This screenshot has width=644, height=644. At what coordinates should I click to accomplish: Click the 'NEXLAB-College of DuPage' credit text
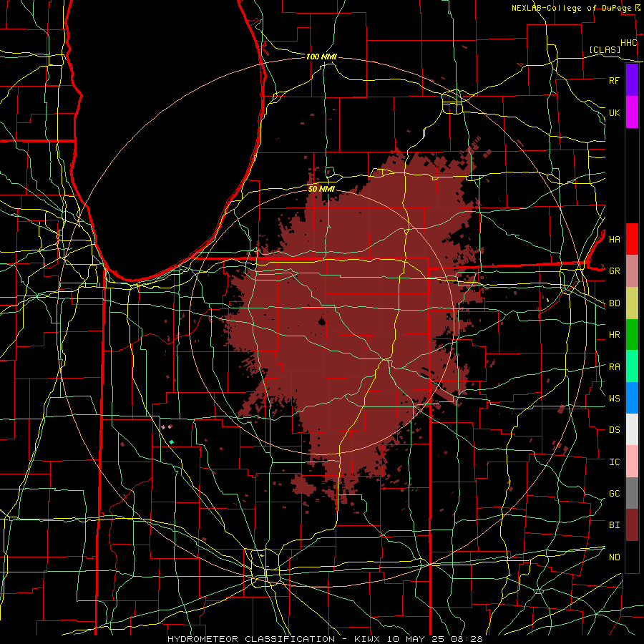573,8
